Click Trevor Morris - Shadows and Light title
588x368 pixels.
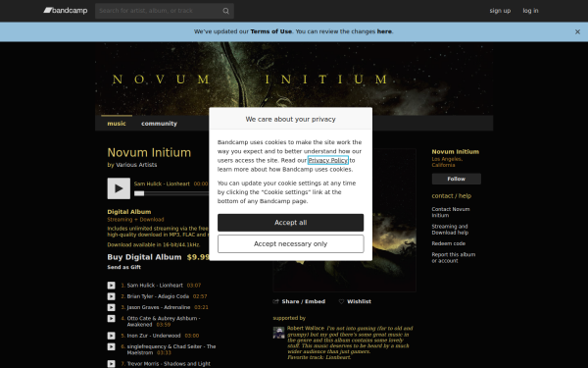pos(169,364)
